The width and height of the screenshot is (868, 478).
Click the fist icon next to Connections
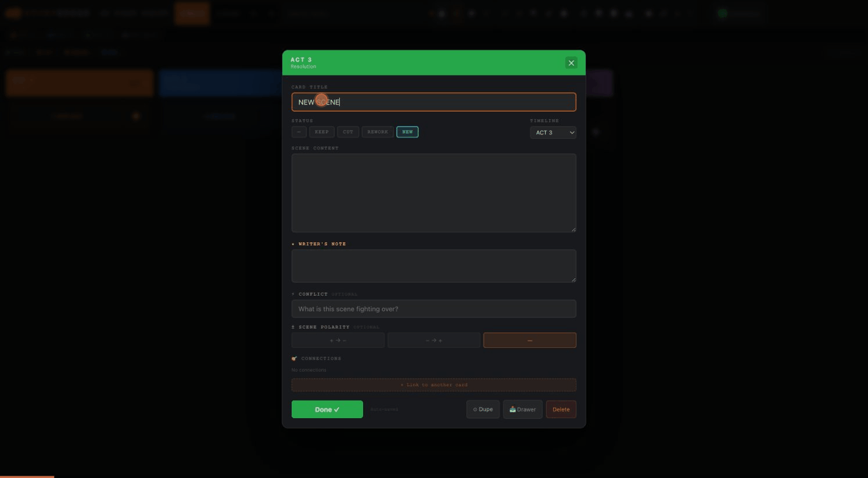point(295,358)
